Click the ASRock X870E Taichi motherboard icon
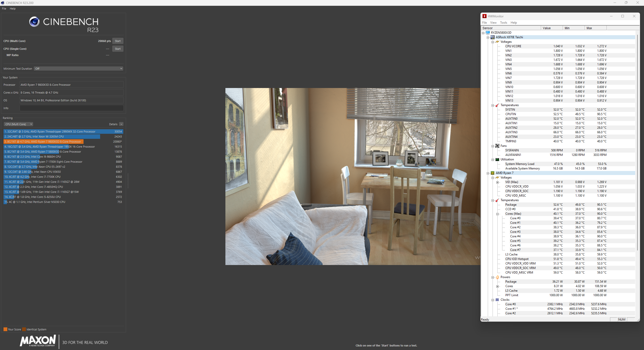 coord(493,37)
